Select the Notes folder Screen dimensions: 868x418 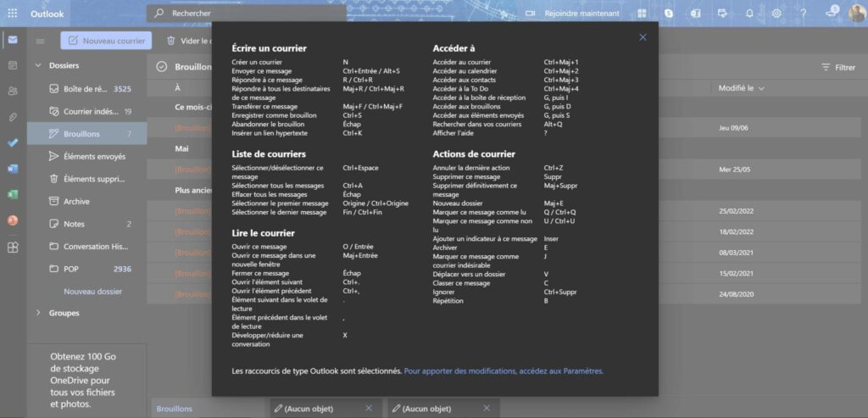pyautogui.click(x=87, y=224)
